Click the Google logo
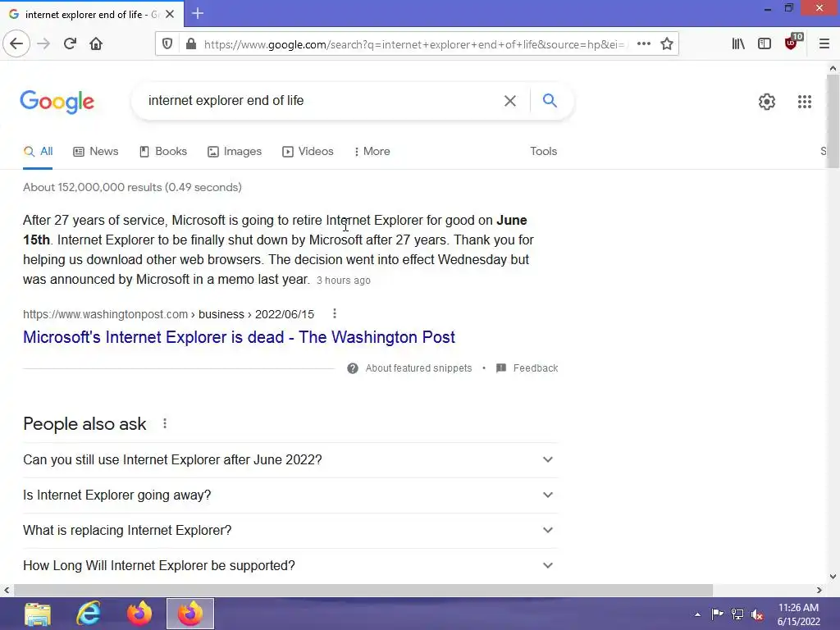Screen dimensions: 840x630 [57, 102]
